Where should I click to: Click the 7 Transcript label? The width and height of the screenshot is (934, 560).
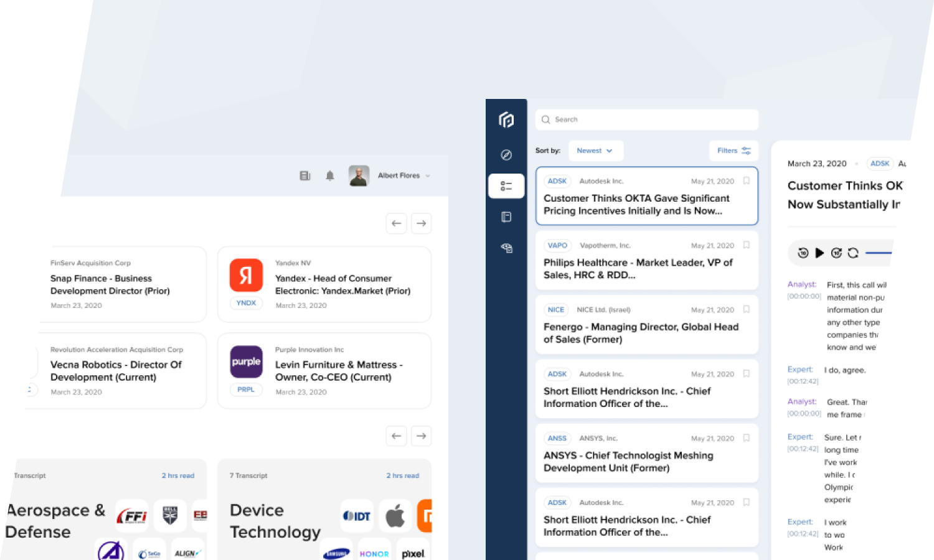248,475
